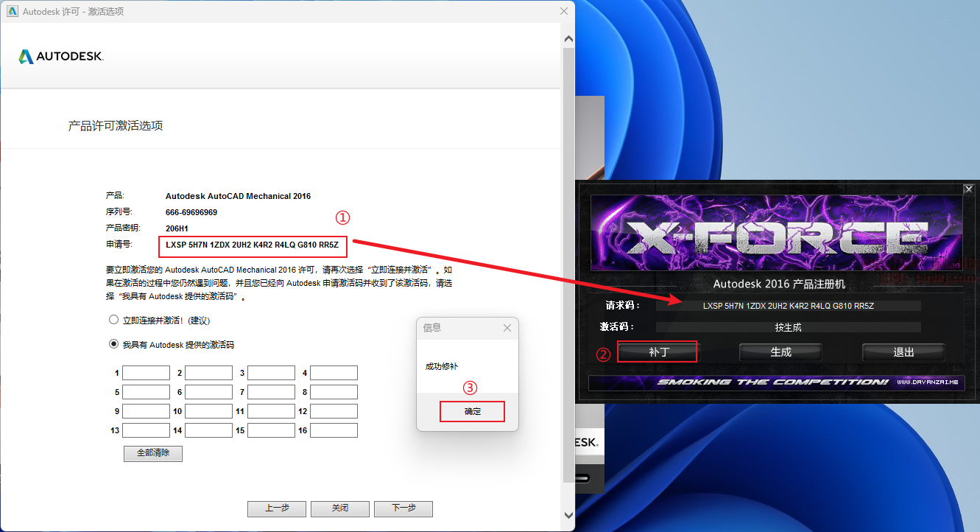Click the Autodesk 2016 产品注册机 title text
This screenshot has width=980, height=532.
[x=780, y=284]
